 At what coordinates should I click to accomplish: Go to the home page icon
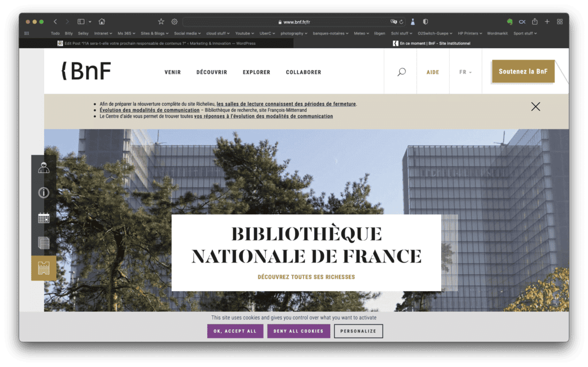click(x=102, y=21)
